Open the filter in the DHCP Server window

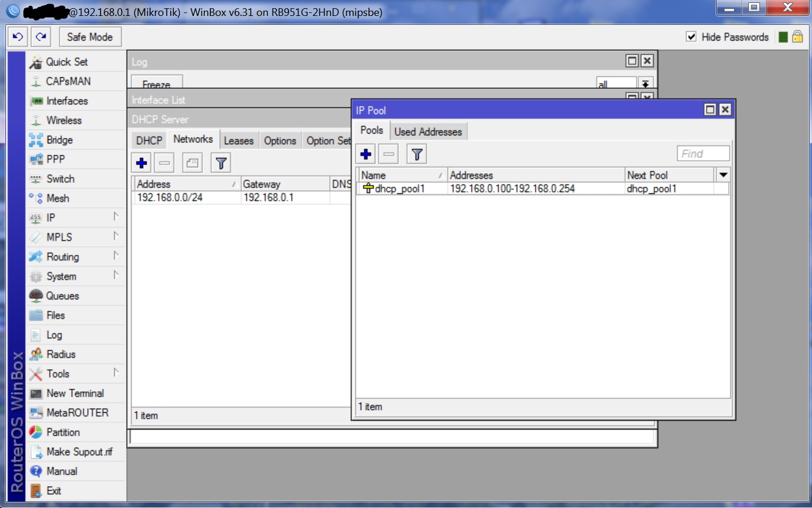tap(220, 162)
